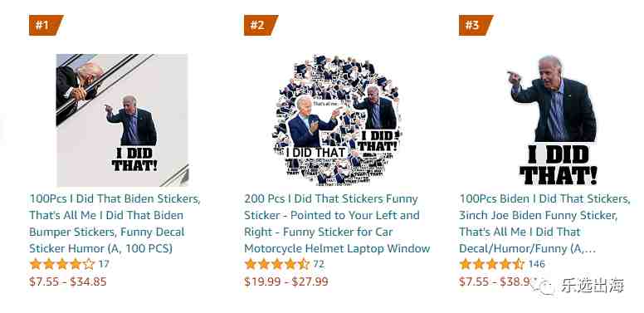Open the 72 reviews count link
The height and width of the screenshot is (313, 644).
click(319, 264)
